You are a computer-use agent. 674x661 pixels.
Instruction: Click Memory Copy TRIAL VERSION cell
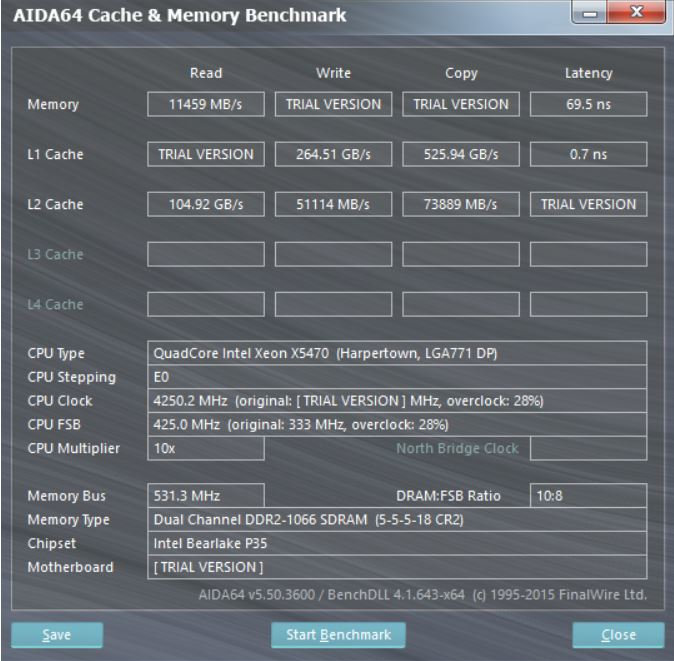pyautogui.click(x=461, y=104)
